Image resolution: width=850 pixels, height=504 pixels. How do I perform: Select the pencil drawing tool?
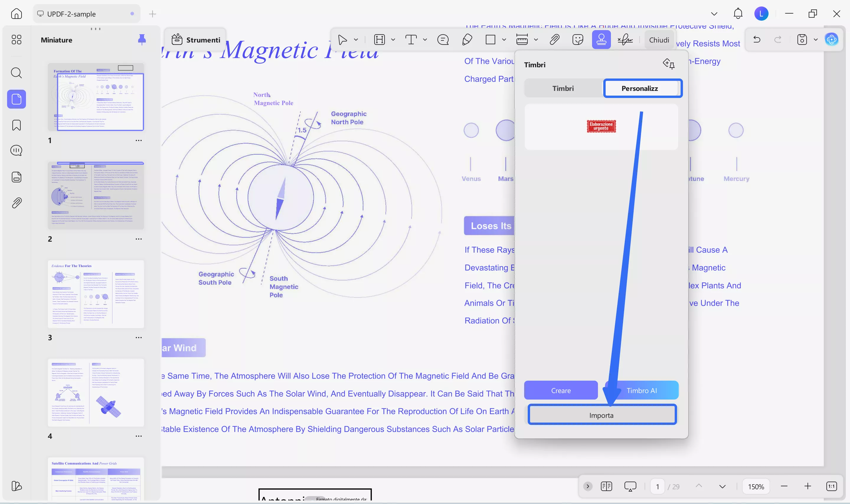(x=467, y=40)
